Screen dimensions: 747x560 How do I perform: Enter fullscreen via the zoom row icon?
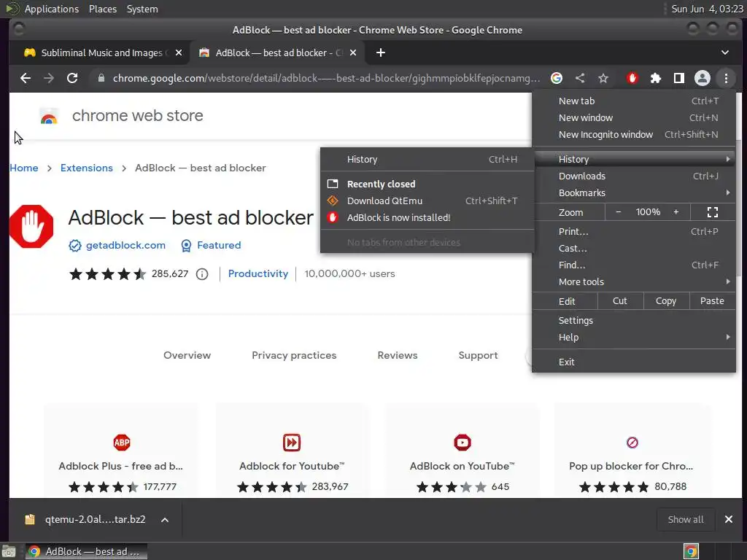[x=712, y=212]
